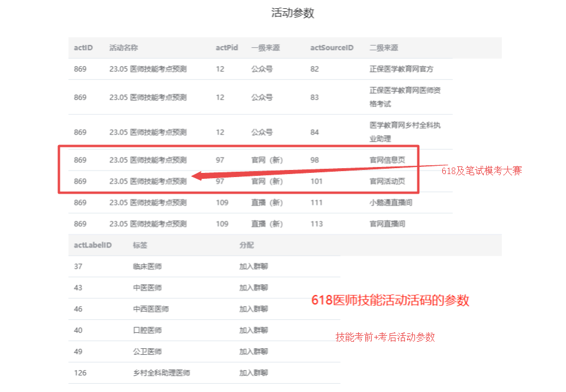Select the actPid column header
The height and width of the screenshot is (392, 566).
pyautogui.click(x=227, y=47)
